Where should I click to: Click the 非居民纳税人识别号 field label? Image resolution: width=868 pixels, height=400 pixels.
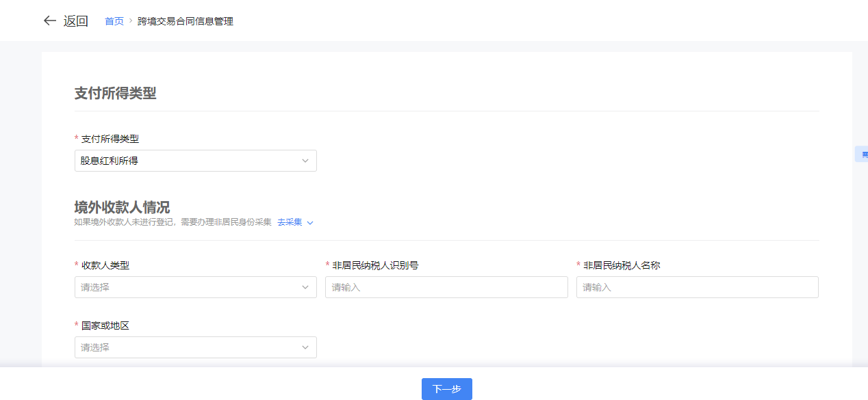[375, 265]
